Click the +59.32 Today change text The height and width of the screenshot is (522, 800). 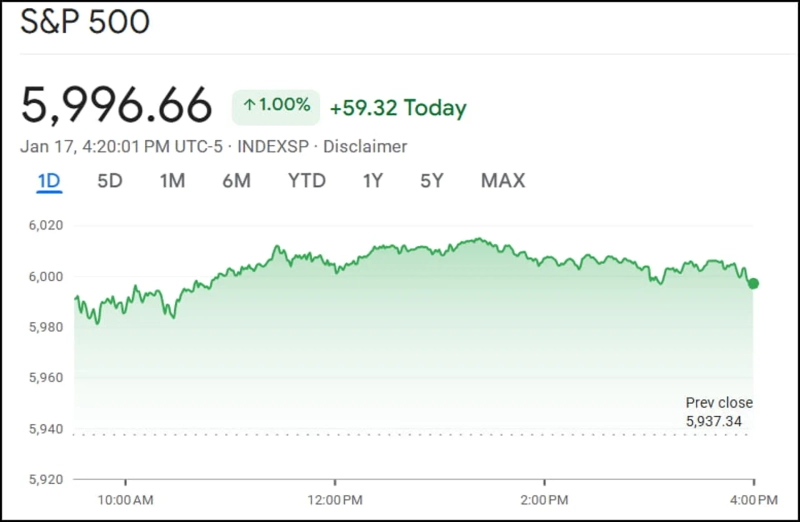click(398, 107)
